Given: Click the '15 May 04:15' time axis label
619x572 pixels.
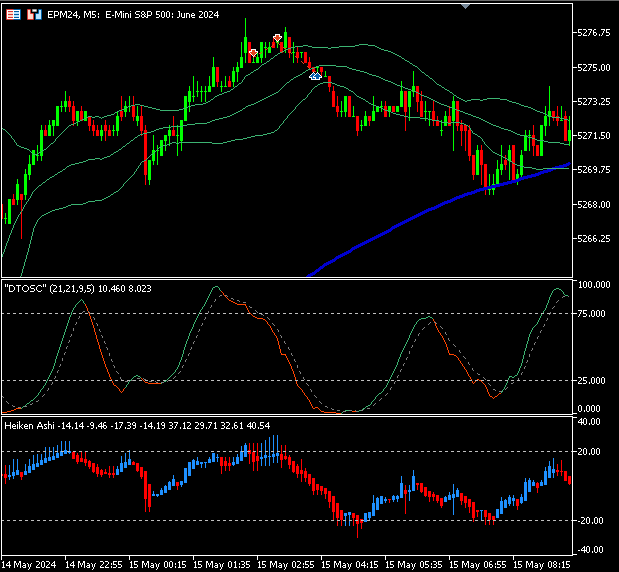Looking at the screenshot, I should click(x=350, y=565).
